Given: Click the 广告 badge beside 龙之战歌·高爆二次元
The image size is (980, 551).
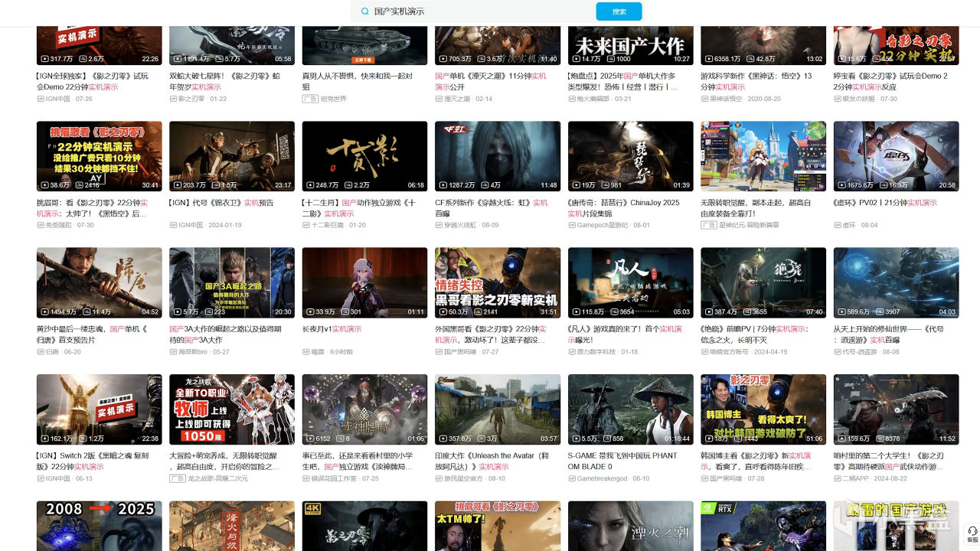Looking at the screenshot, I should (177, 478).
